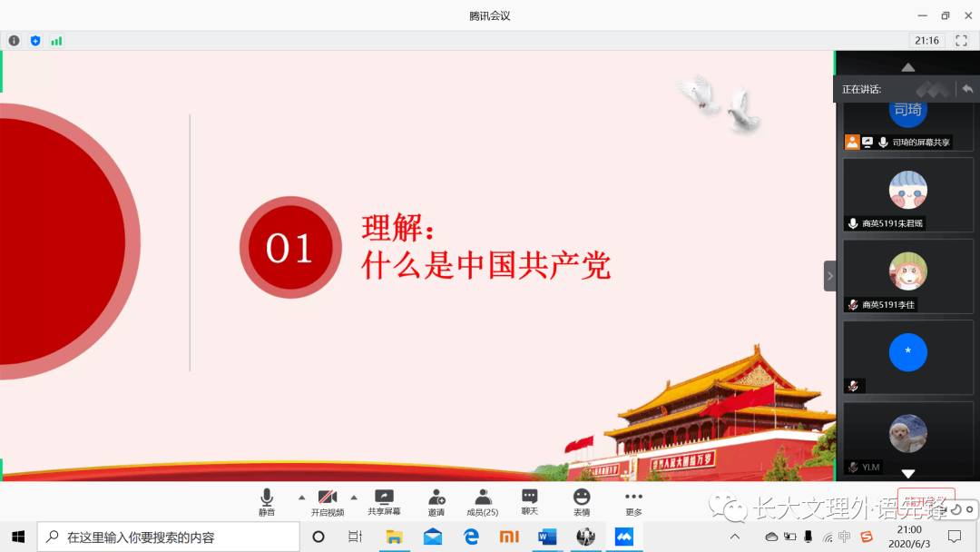The height and width of the screenshot is (552, 980).
Task: Click the Sogou input method tray icon
Action: (x=867, y=537)
